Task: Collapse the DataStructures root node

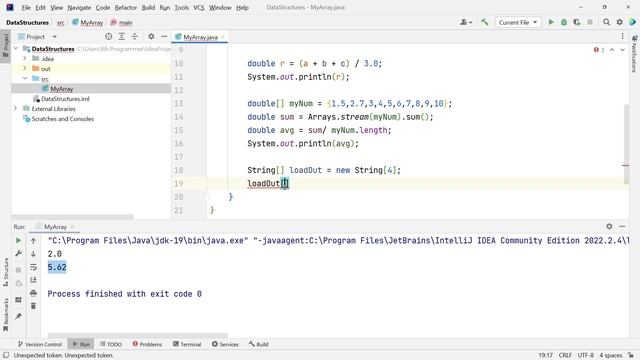Action: [x=16, y=49]
